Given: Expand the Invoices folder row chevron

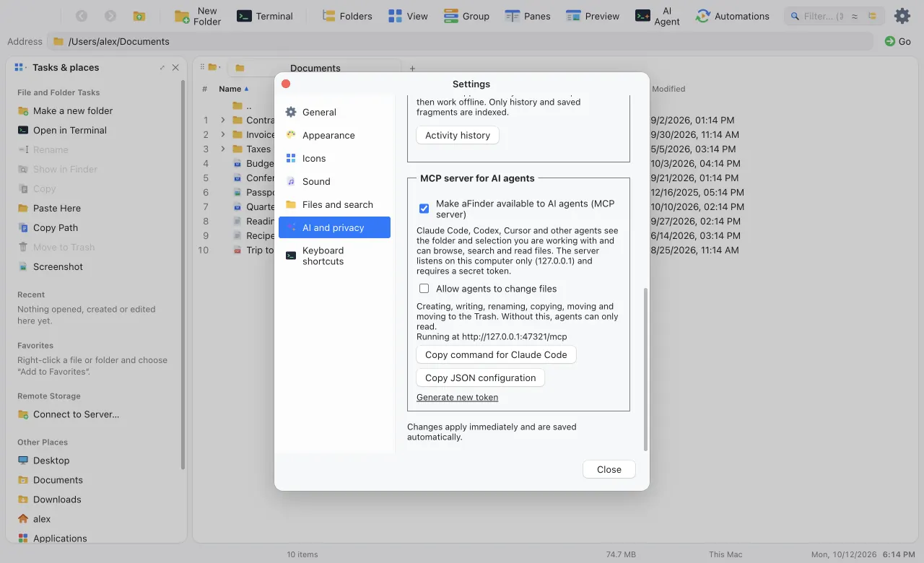Looking at the screenshot, I should point(222,134).
